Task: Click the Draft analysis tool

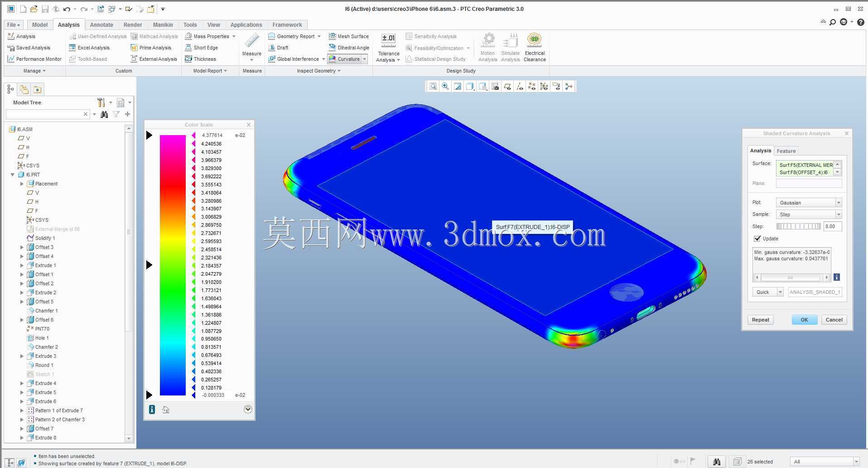Action: (x=278, y=48)
